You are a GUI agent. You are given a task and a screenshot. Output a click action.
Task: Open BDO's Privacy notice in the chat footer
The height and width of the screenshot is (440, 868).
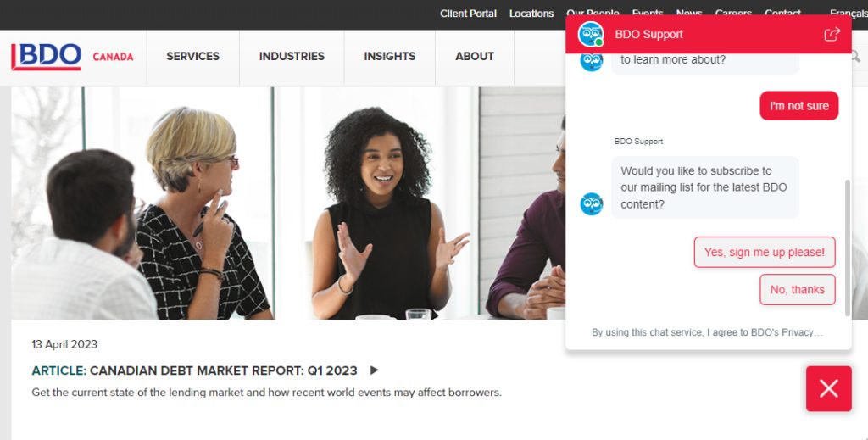787,332
